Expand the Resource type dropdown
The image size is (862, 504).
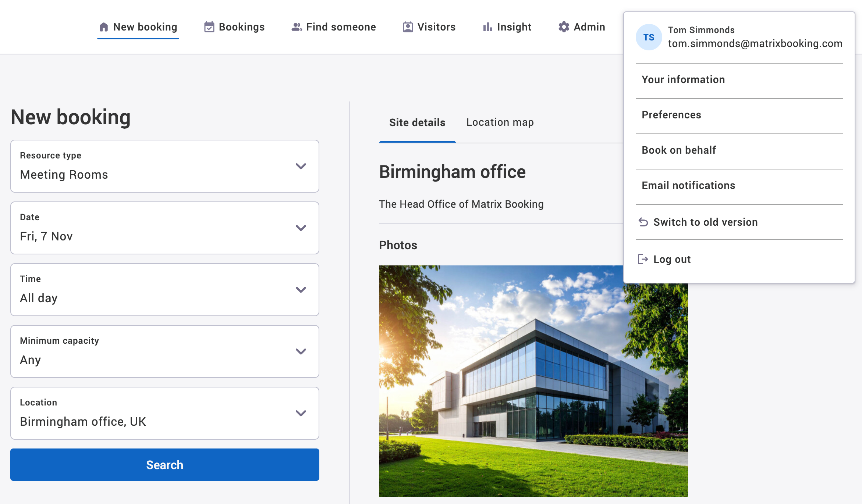coord(164,166)
